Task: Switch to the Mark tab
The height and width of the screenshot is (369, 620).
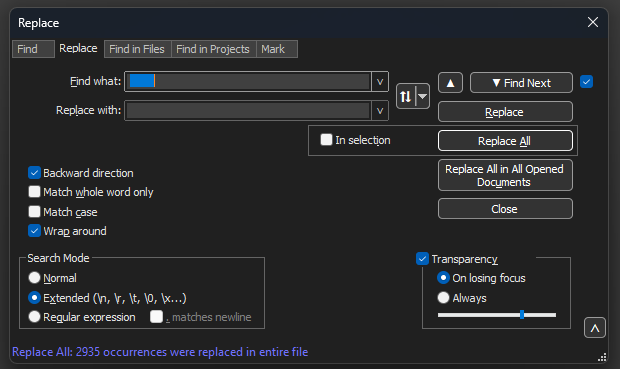Action: pyautogui.click(x=276, y=49)
